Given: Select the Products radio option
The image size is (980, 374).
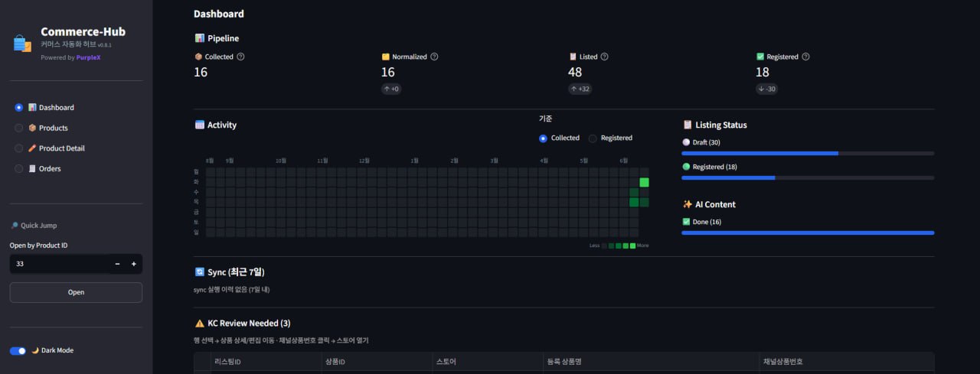Looking at the screenshot, I should click(x=19, y=128).
